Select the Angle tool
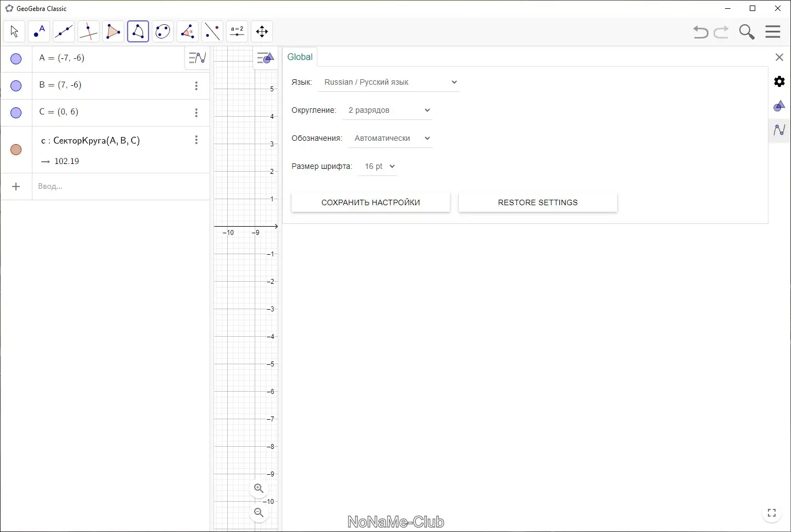Viewport: 791px width, 532px height. (188, 31)
